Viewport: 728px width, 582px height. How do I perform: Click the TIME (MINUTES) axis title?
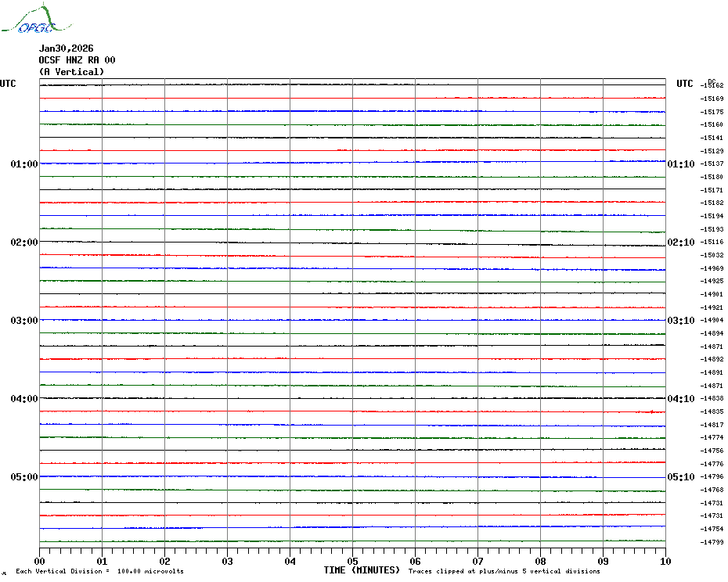tap(362, 570)
